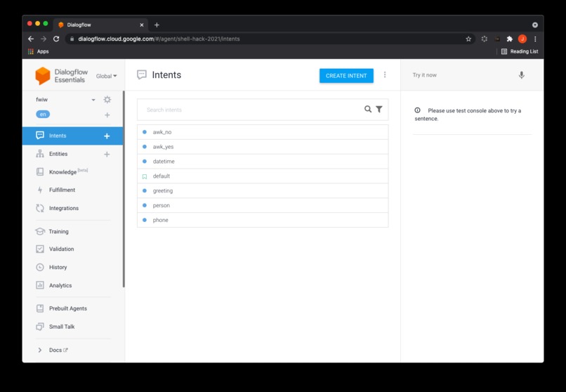Open the phone intent
566x392 pixels.
pyautogui.click(x=263, y=220)
